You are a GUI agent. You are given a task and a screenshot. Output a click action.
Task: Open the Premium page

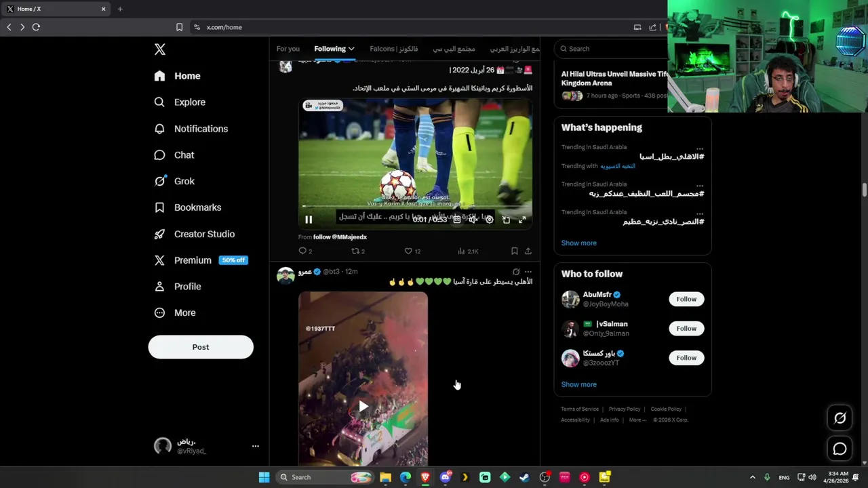coord(199,260)
